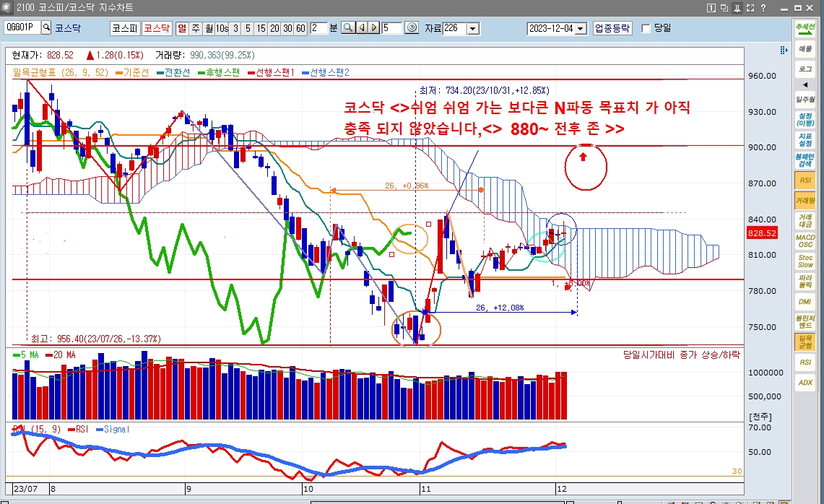Toggle the Stoc Slow indicator

(x=805, y=261)
